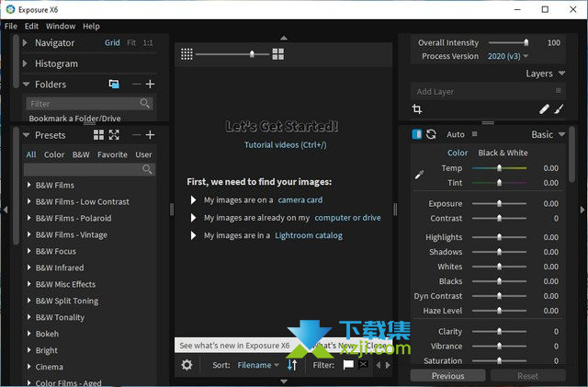Click the presets search magnifier icon
Image resolution: width=588 pixels, height=387 pixels.
[x=147, y=169]
